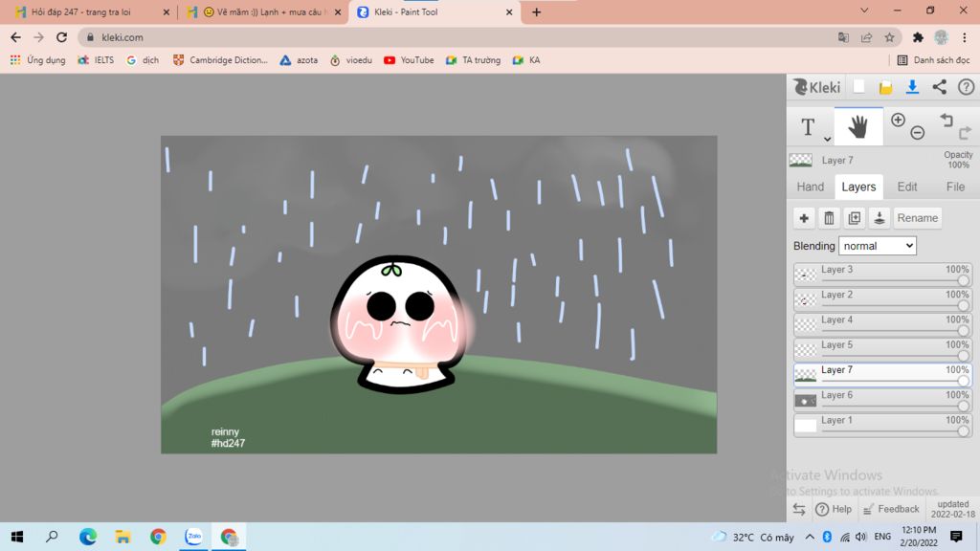Image resolution: width=980 pixels, height=551 pixels.
Task: Open the import image folder icon
Action: (x=885, y=87)
